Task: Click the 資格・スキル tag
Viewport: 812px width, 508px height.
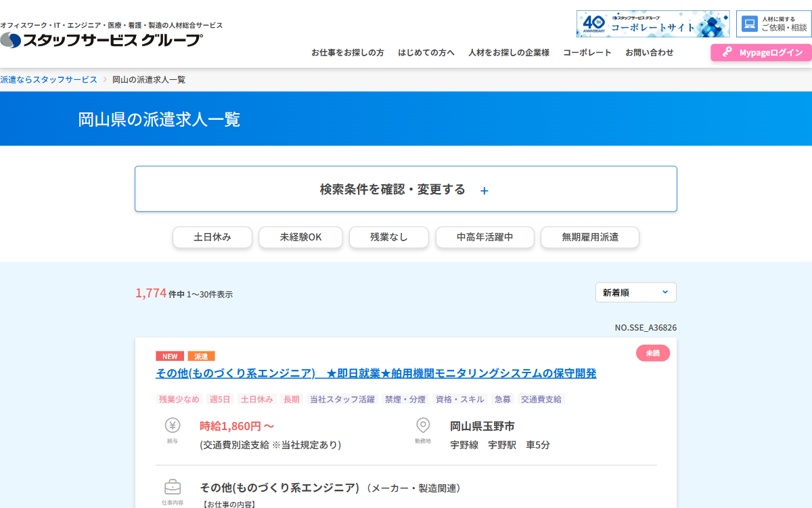Action: [x=460, y=400]
